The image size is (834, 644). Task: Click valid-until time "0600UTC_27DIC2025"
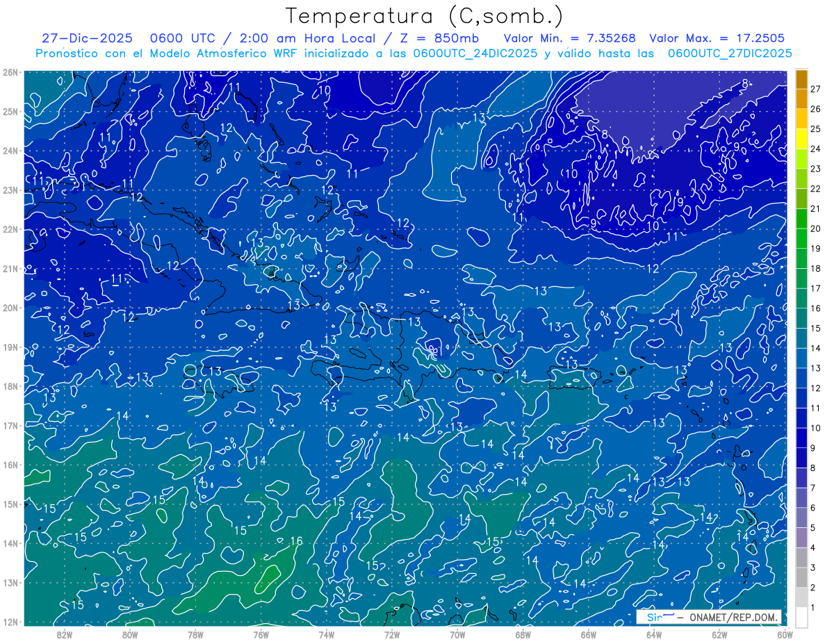pos(730,53)
